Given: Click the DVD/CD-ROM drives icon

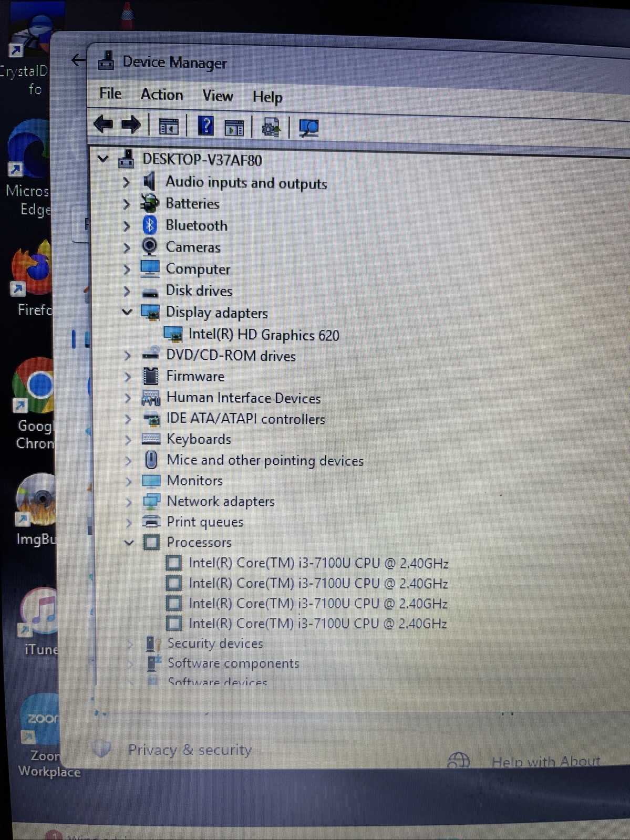Looking at the screenshot, I should click(151, 354).
